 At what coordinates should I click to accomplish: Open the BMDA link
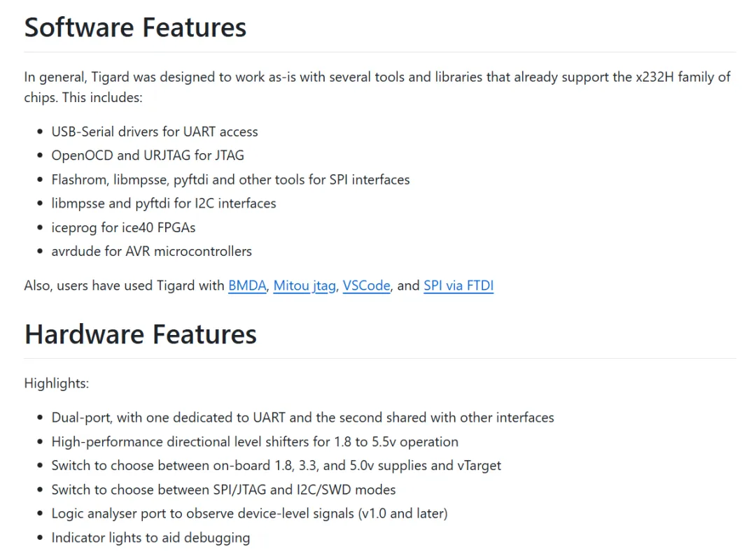pos(247,285)
